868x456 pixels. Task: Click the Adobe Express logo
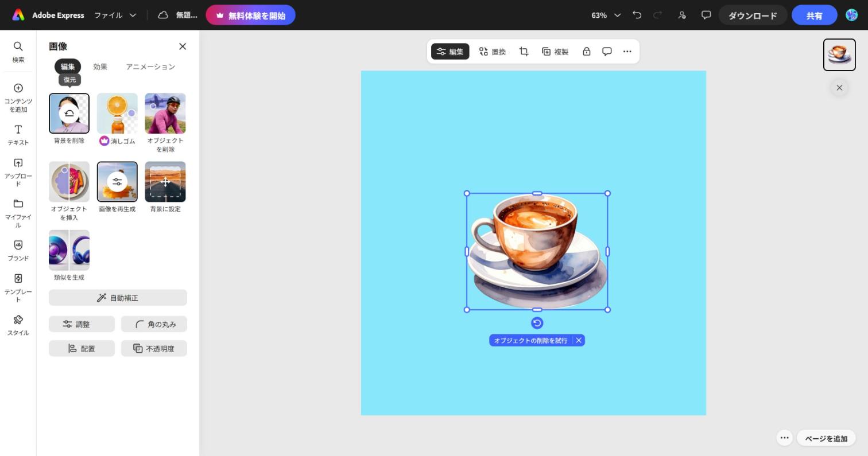pyautogui.click(x=18, y=15)
